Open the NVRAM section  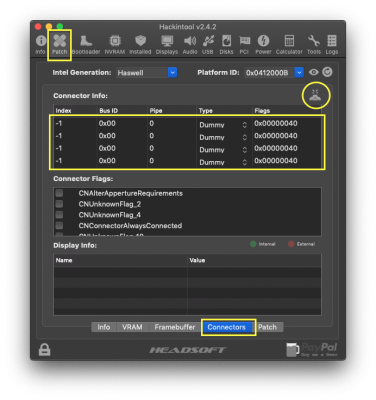tap(115, 44)
